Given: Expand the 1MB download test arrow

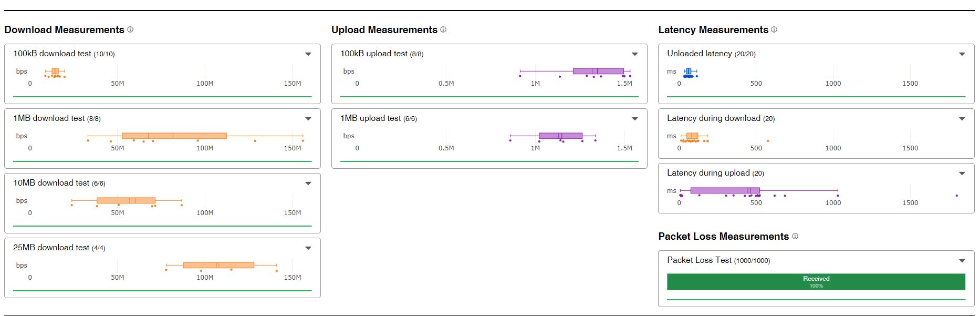Looking at the screenshot, I should pos(308,119).
